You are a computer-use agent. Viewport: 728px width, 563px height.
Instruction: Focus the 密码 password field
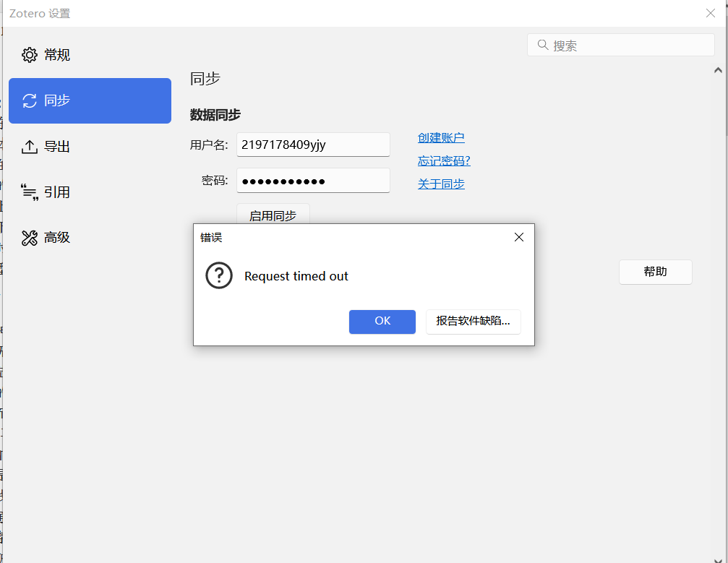tap(313, 181)
